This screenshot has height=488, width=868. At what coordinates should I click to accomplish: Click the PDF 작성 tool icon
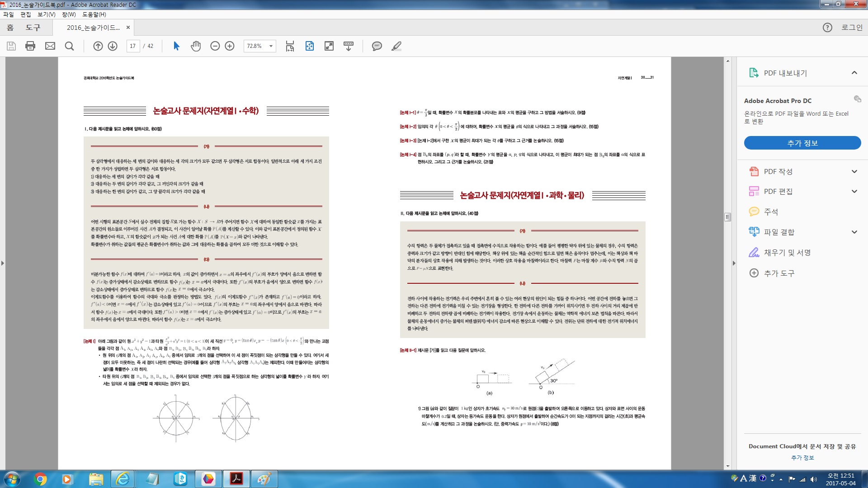754,171
